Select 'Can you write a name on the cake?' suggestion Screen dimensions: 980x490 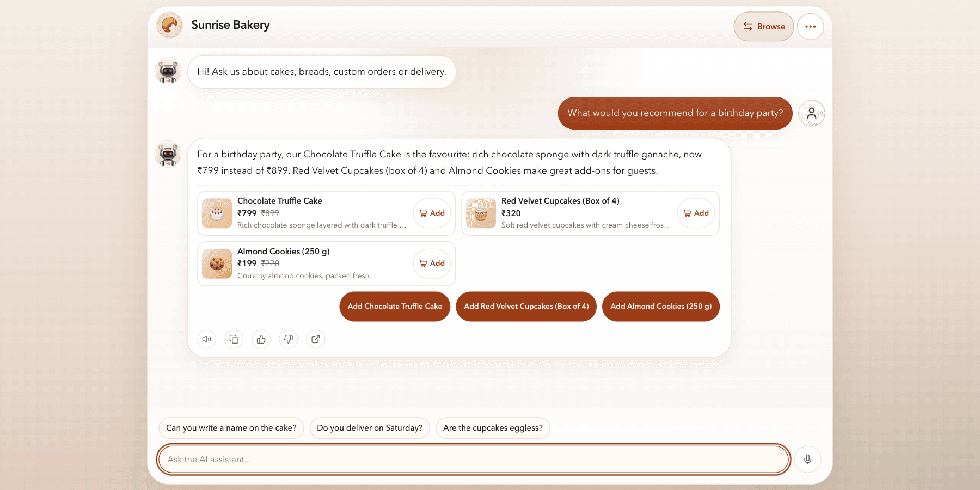point(231,428)
